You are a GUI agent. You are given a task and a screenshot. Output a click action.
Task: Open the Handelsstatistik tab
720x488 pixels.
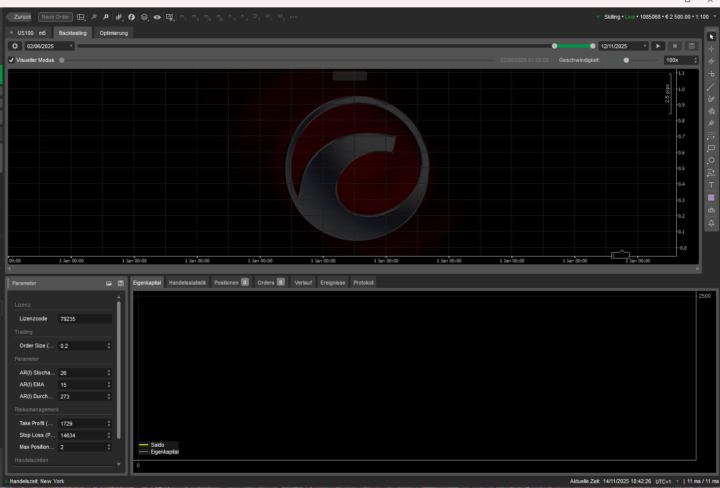click(187, 283)
